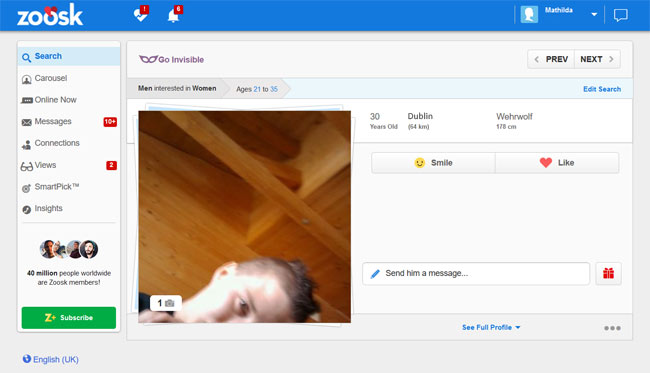This screenshot has height=373, width=650.
Task: Click the Views glasses icon
Action: (27, 167)
